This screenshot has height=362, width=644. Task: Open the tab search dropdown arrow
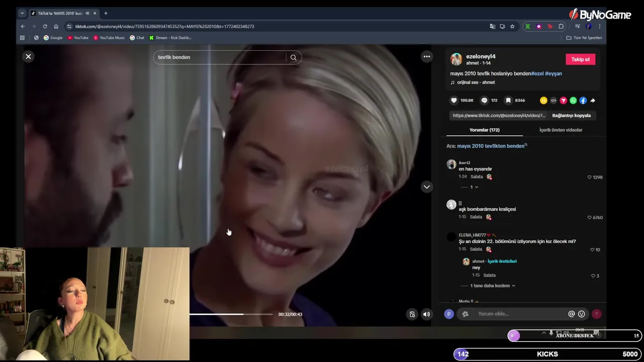pos(22,13)
